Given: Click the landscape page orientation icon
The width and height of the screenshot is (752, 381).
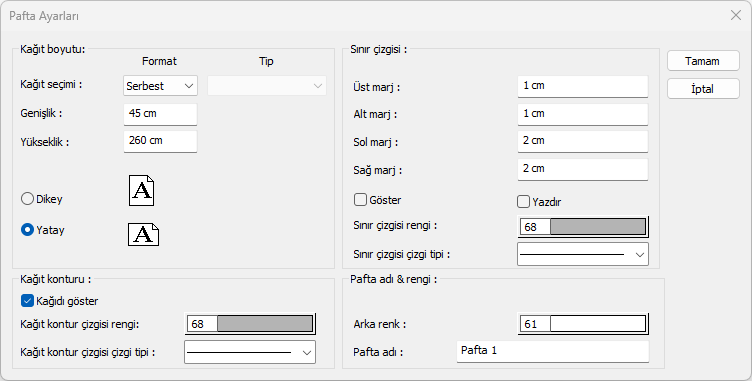Looking at the screenshot, I should [x=143, y=234].
